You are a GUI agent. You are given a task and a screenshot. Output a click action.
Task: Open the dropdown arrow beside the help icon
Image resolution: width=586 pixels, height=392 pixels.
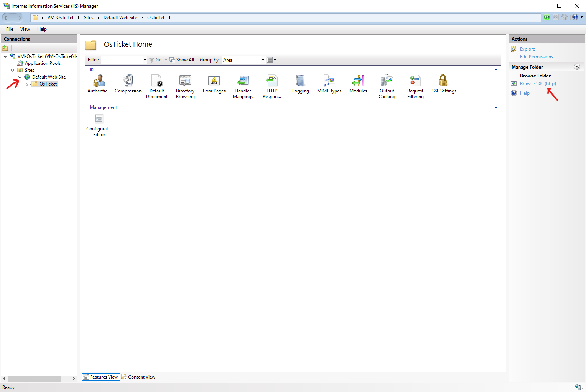click(x=581, y=17)
